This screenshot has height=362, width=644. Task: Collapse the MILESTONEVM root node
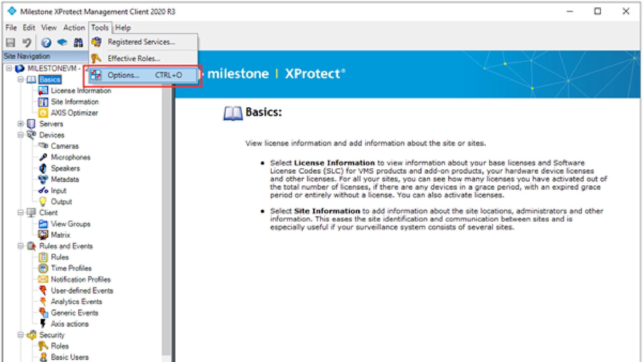tap(9, 68)
